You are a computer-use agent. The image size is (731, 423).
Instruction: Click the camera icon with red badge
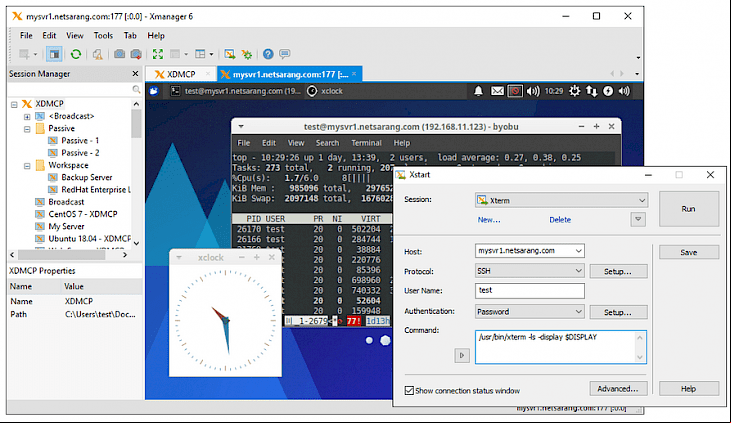(136, 54)
